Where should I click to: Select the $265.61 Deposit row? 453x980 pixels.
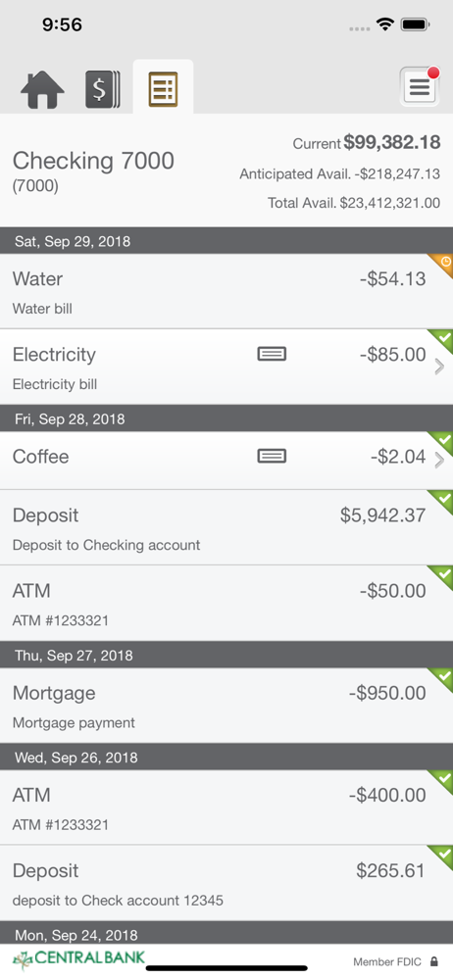click(x=226, y=883)
